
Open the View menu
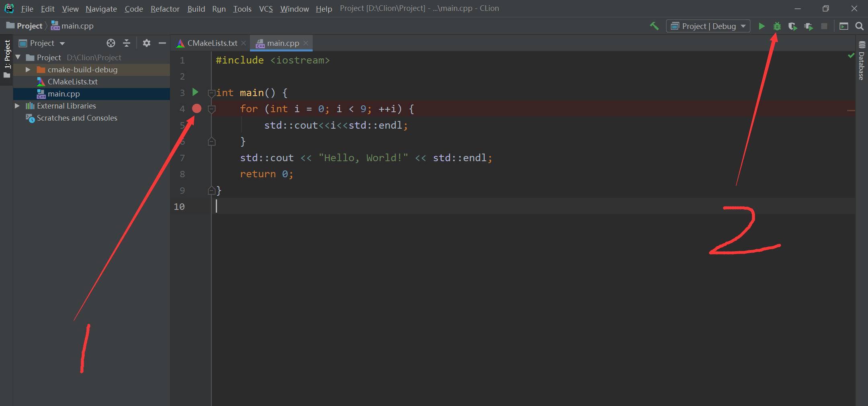[x=70, y=8]
